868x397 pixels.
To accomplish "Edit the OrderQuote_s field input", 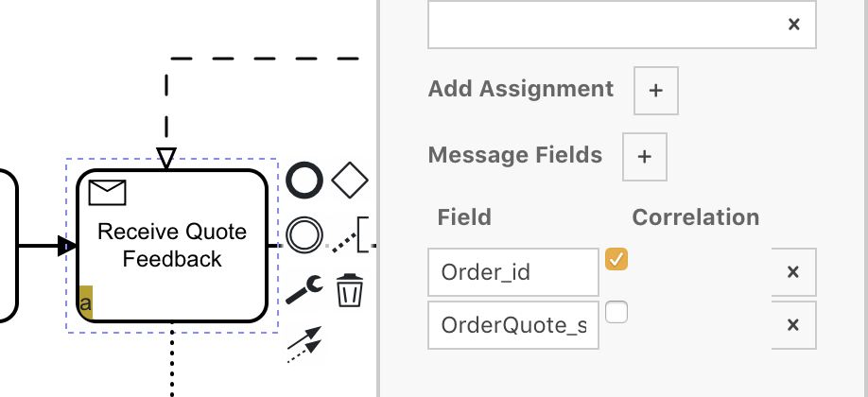I will pyautogui.click(x=512, y=325).
